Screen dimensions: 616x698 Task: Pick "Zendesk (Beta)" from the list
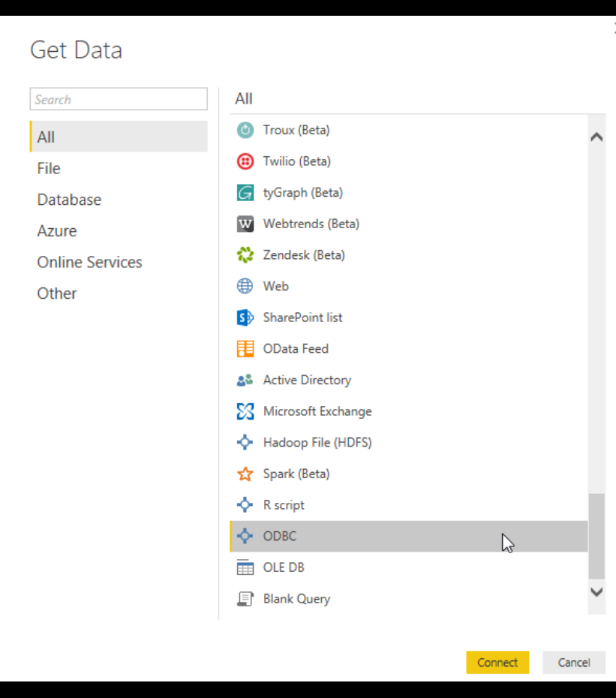(304, 255)
